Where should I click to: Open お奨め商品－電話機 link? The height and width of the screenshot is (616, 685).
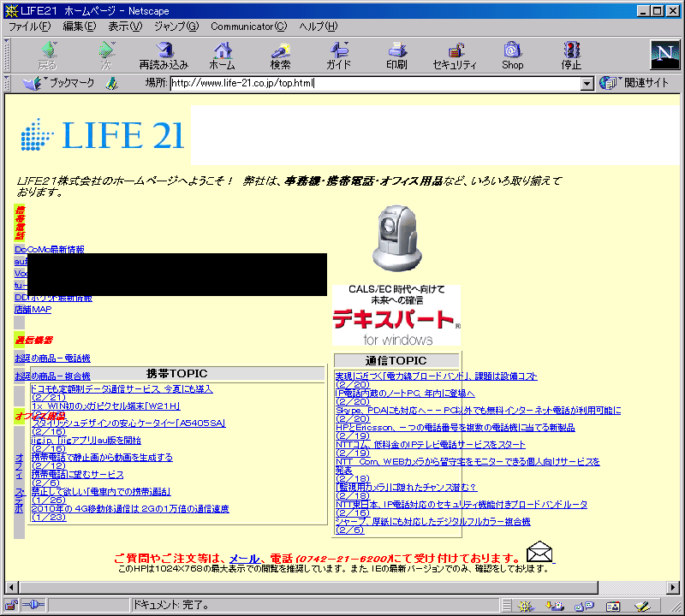click(x=52, y=358)
